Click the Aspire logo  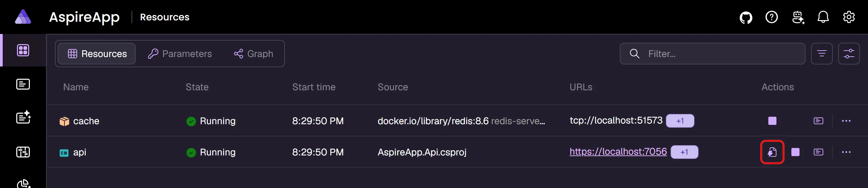[23, 17]
